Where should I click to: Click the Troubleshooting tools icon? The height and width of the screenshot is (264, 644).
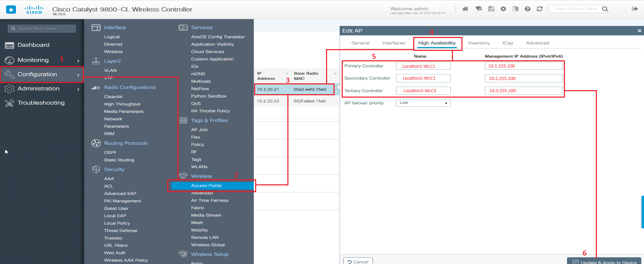tap(10, 103)
